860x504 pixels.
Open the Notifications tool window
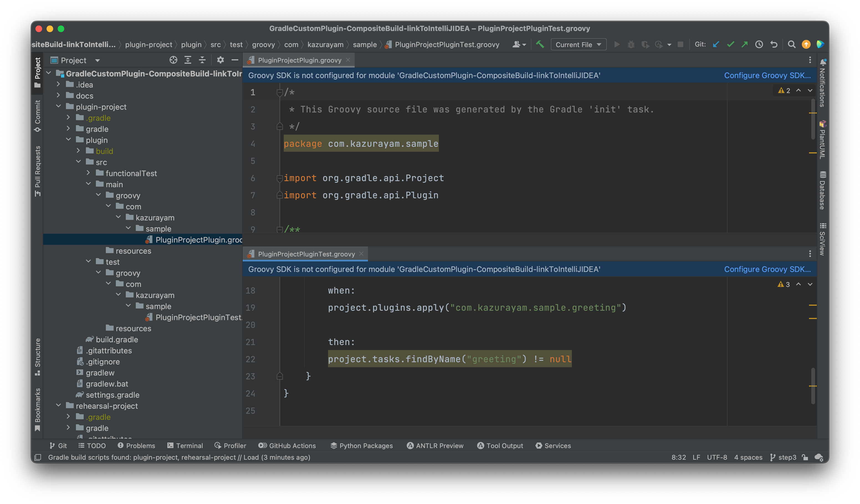823,83
